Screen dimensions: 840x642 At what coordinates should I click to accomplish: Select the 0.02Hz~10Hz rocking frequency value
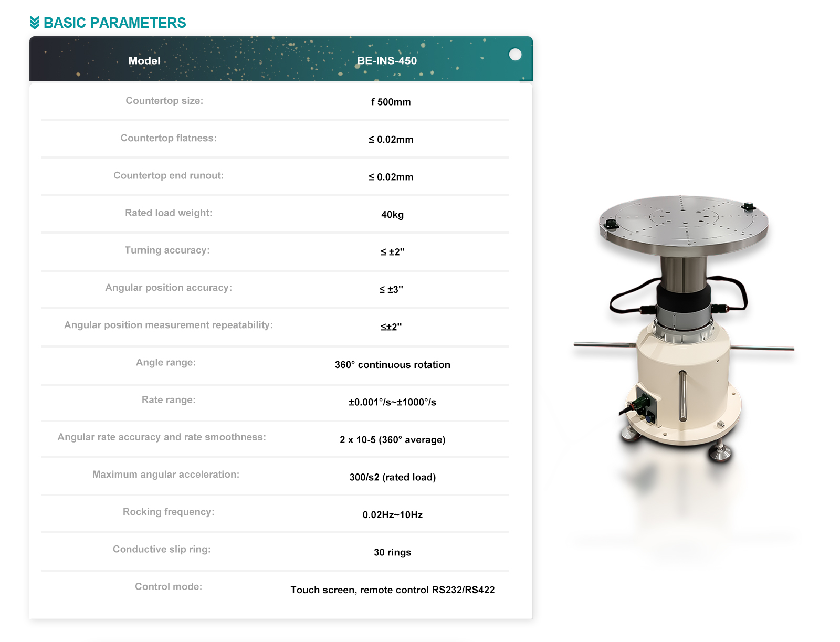pyautogui.click(x=392, y=515)
